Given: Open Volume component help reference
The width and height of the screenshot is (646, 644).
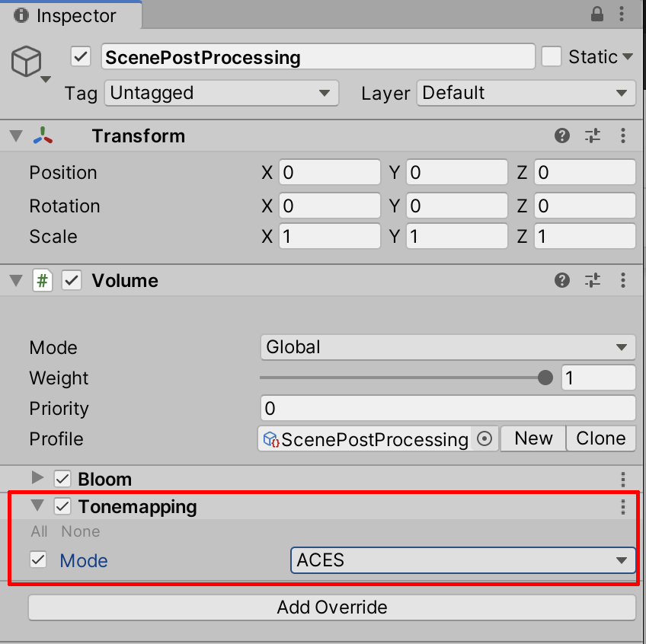Looking at the screenshot, I should (562, 281).
